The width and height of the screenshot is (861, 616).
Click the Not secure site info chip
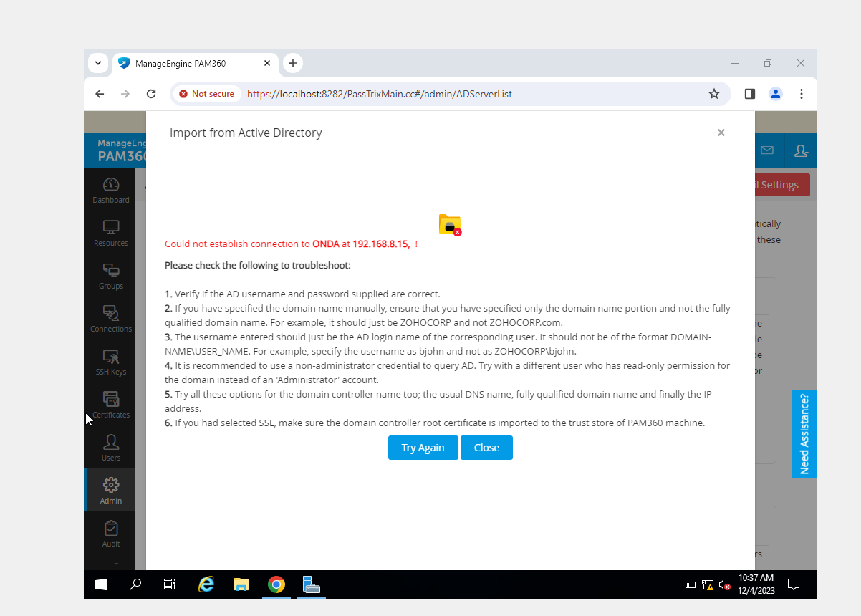207,94
